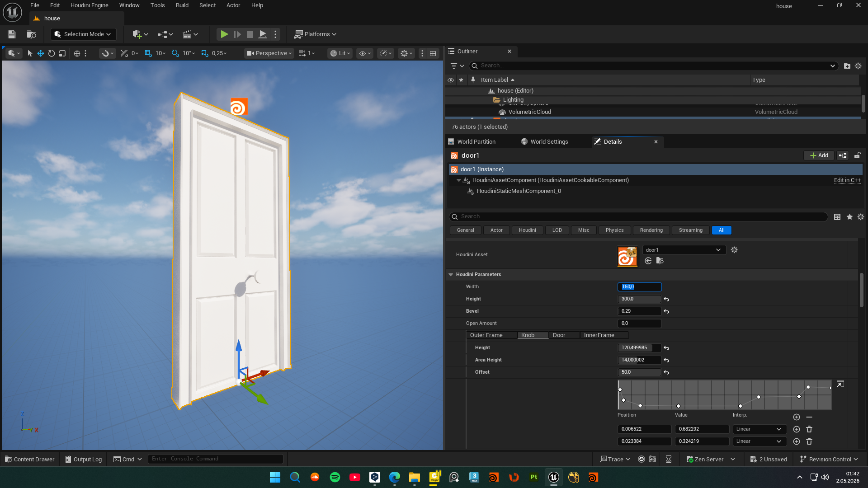Collapse the Houdini Parameters section
The width and height of the screenshot is (868, 488).
tap(451, 275)
